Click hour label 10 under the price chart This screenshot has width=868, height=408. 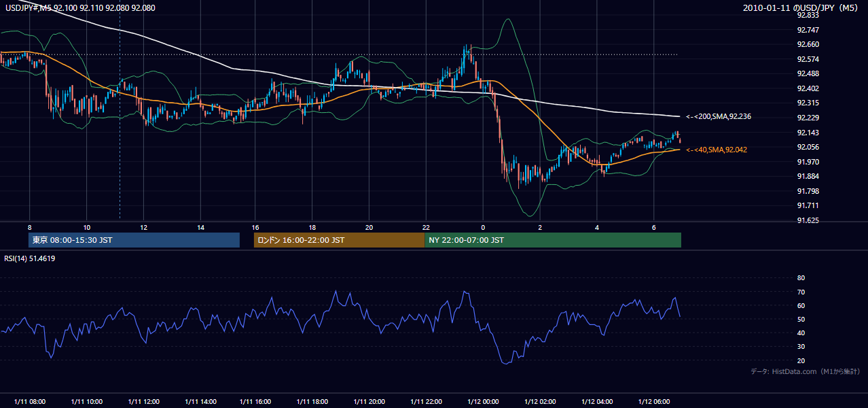[87, 227]
